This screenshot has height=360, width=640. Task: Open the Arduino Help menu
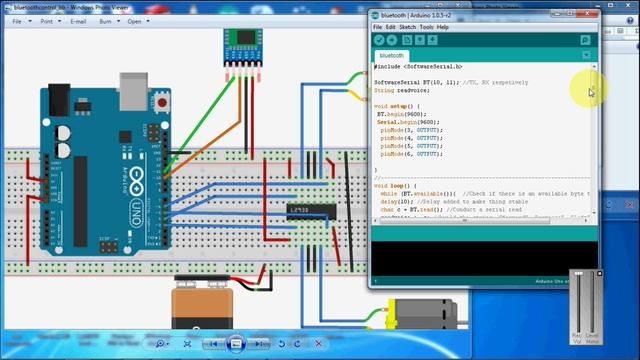point(442,27)
